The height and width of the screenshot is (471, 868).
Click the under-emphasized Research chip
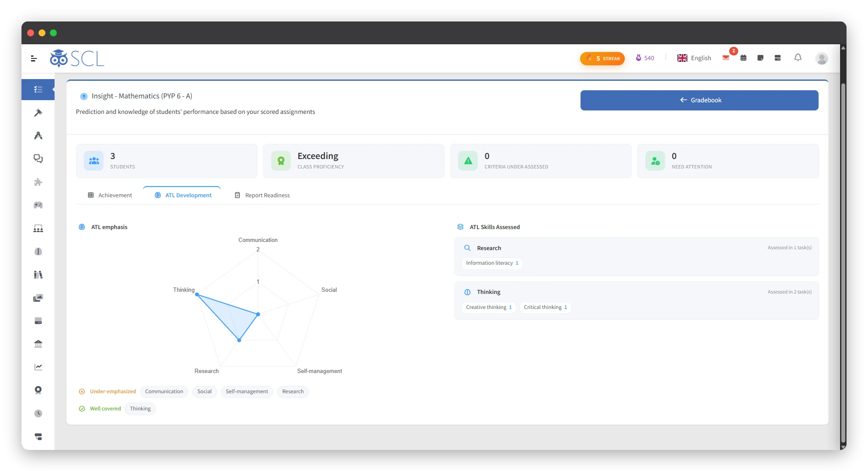[x=293, y=391]
